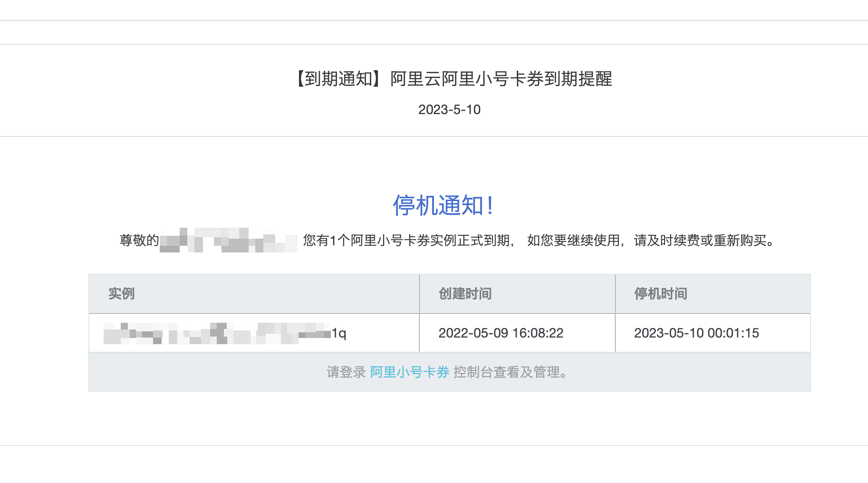Click the sentence 您有1个阿里小号卡券实例正式到期
The image size is (868, 483).
pyautogui.click(x=407, y=241)
